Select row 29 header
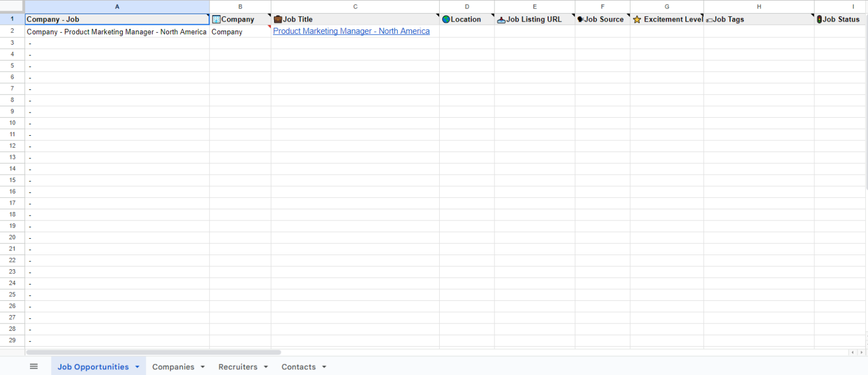Screen dimensions: 868x375 (x=12, y=340)
